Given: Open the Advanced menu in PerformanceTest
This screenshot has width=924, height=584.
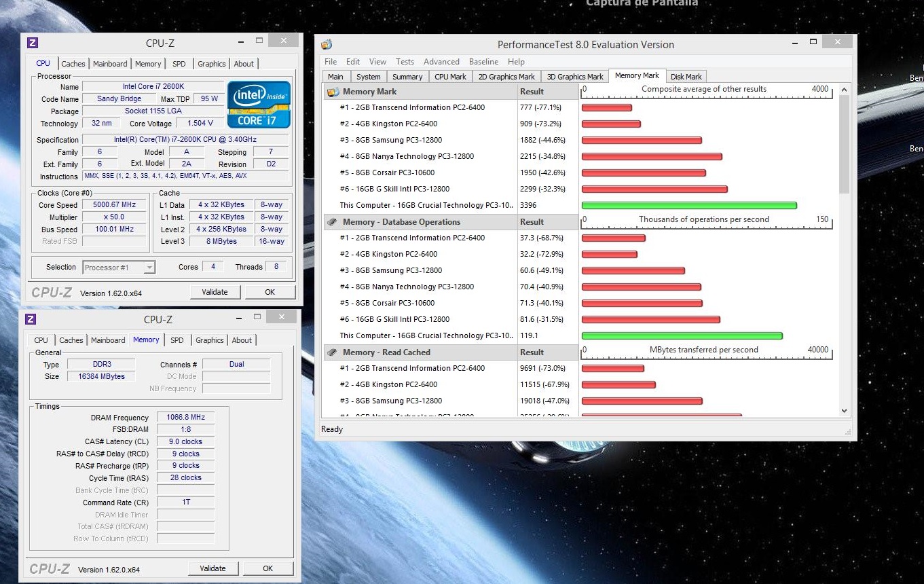Looking at the screenshot, I should coord(441,62).
